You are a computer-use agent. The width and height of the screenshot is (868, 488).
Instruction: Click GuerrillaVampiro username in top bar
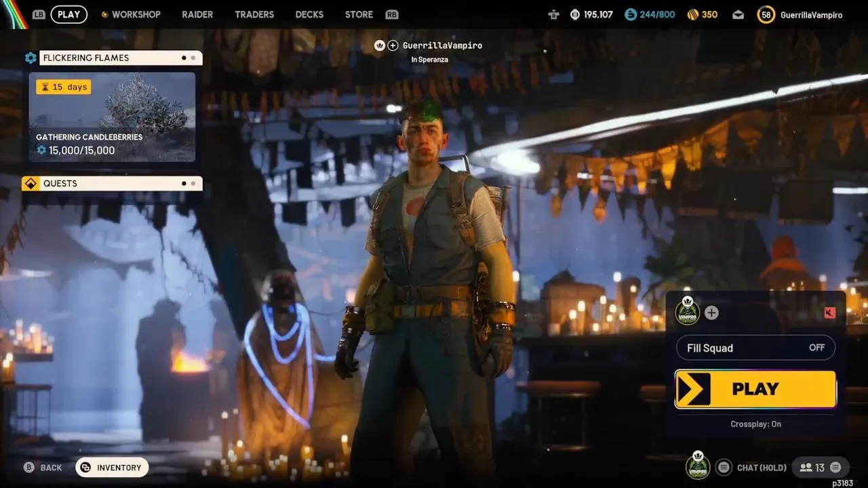point(812,14)
